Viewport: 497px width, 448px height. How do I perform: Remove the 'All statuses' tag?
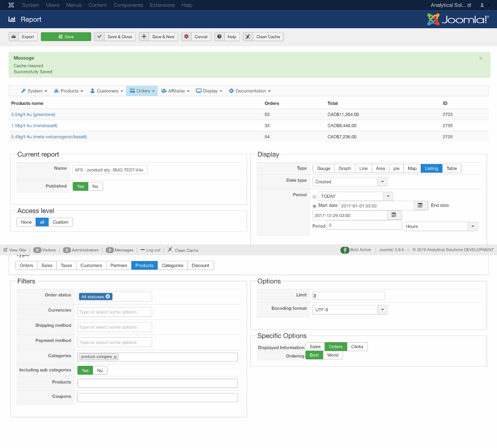point(108,297)
